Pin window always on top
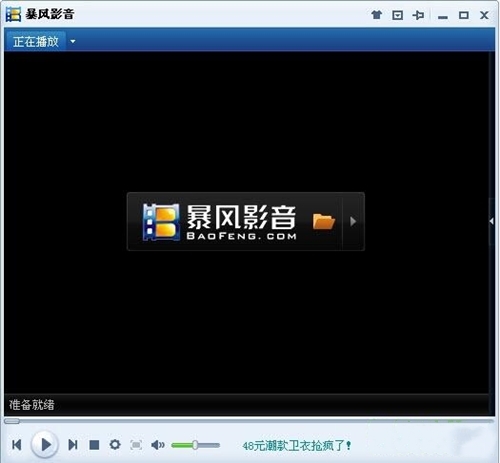The image size is (500, 463). [418, 15]
